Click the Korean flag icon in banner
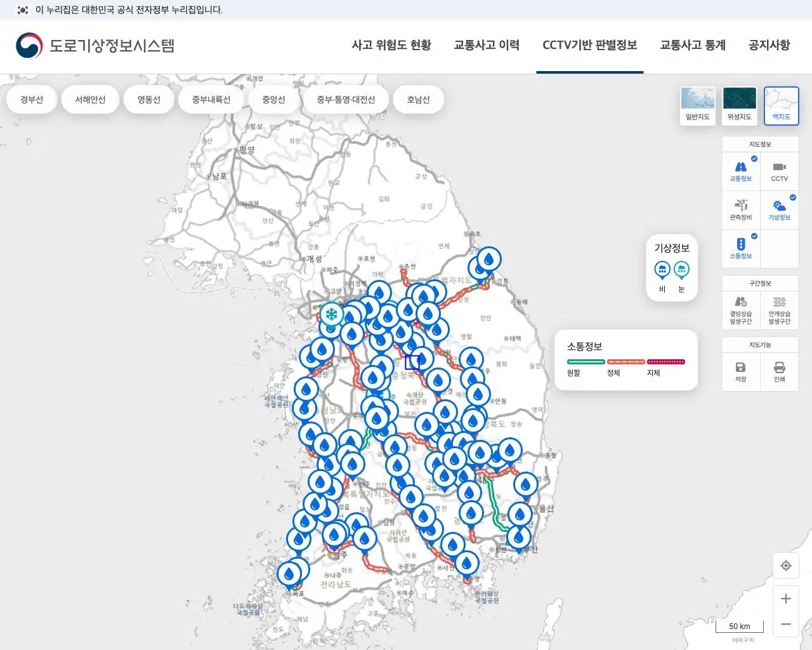Image resolution: width=812 pixels, height=650 pixels. (23, 10)
